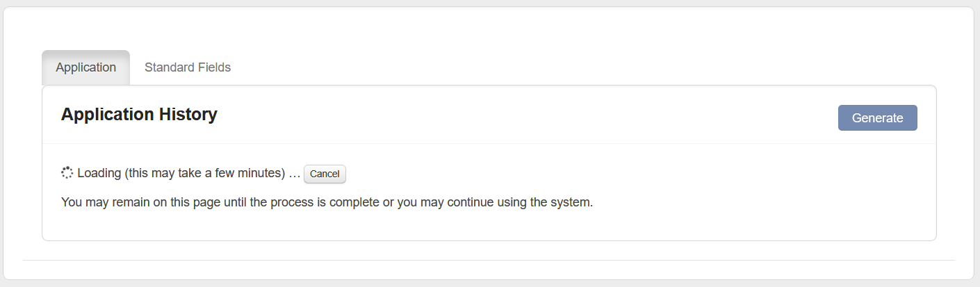Click the word 'Loading' beside the spinner
This screenshot has height=287, width=980.
[x=99, y=173]
